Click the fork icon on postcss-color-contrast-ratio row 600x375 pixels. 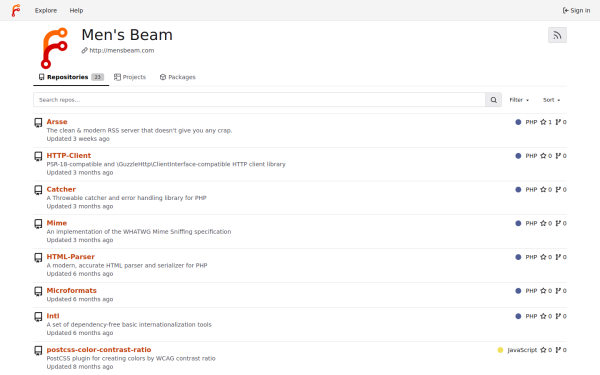(x=558, y=350)
